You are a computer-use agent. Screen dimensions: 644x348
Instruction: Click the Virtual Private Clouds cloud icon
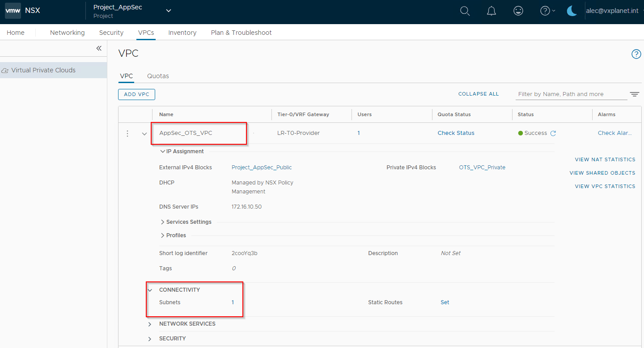coord(5,71)
